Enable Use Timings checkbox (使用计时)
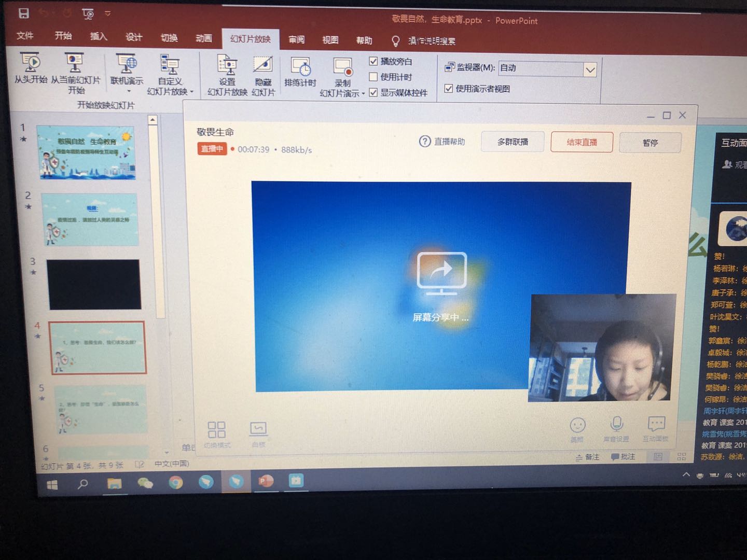 pos(373,77)
